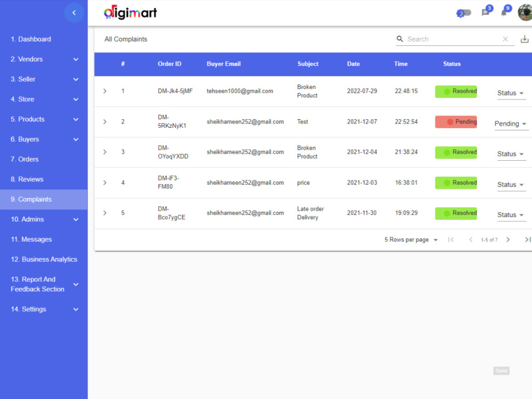Image resolution: width=532 pixels, height=399 pixels.
Task: Sort by the Subject column header
Action: [x=307, y=64]
